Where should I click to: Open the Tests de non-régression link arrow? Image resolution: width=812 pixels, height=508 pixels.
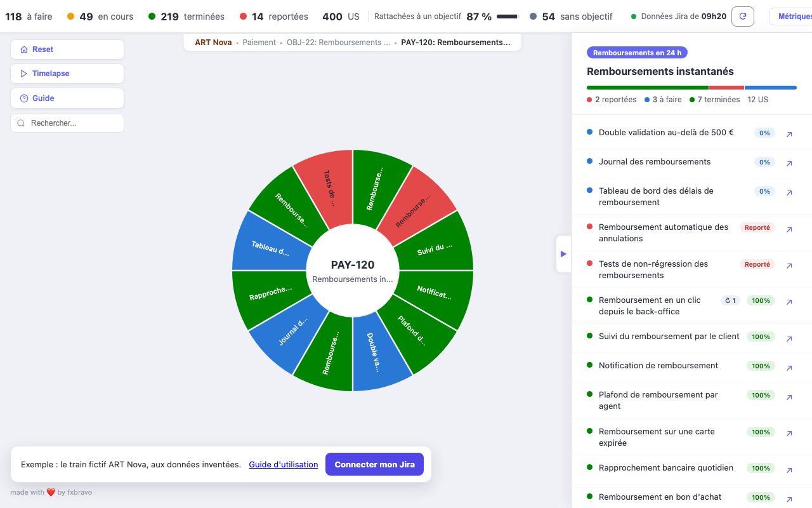(789, 265)
